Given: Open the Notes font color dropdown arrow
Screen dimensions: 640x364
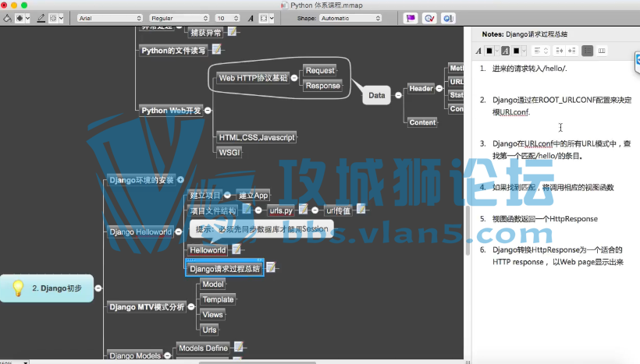Looking at the screenshot, I should pyautogui.click(x=496, y=51).
